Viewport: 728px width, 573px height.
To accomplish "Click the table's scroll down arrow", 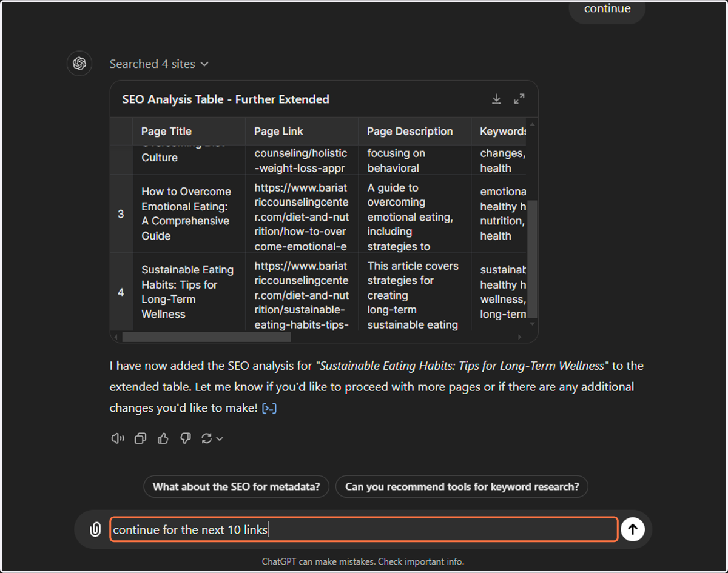I will [x=533, y=324].
